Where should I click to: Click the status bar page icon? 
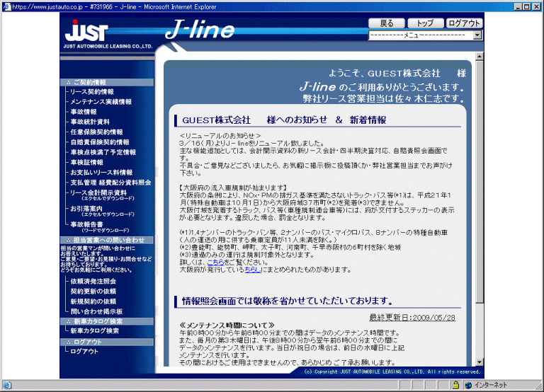point(7,385)
